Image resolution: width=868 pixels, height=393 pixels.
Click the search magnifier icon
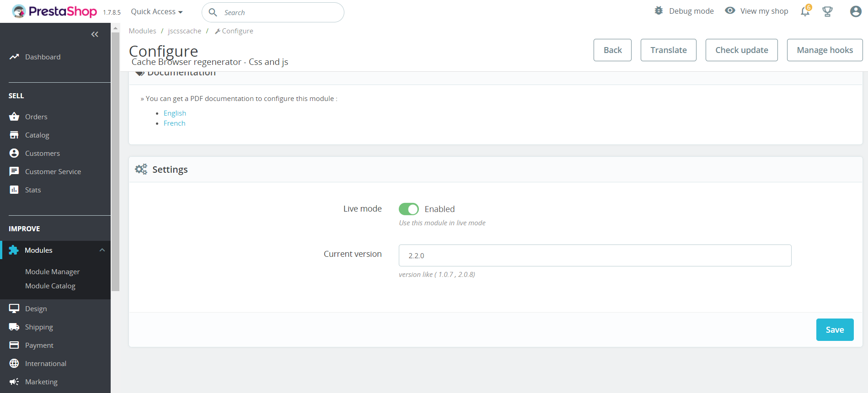pyautogui.click(x=213, y=12)
